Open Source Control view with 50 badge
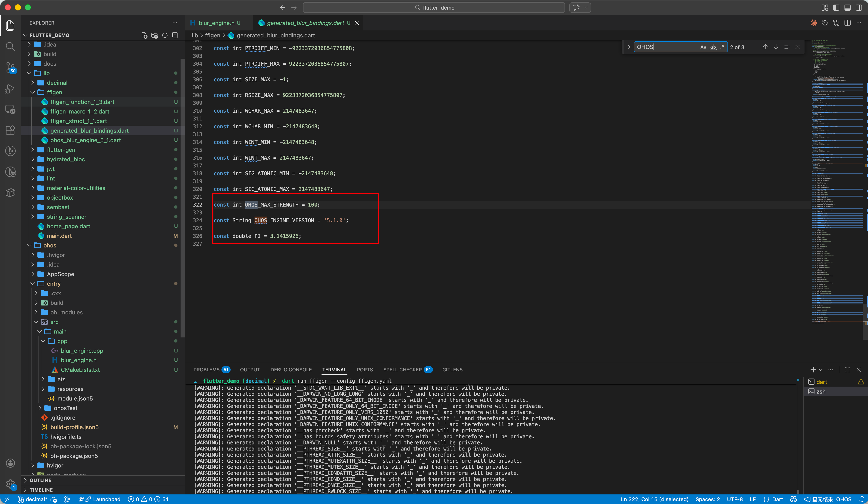Viewport: 868px width, 504px height. 10,67
